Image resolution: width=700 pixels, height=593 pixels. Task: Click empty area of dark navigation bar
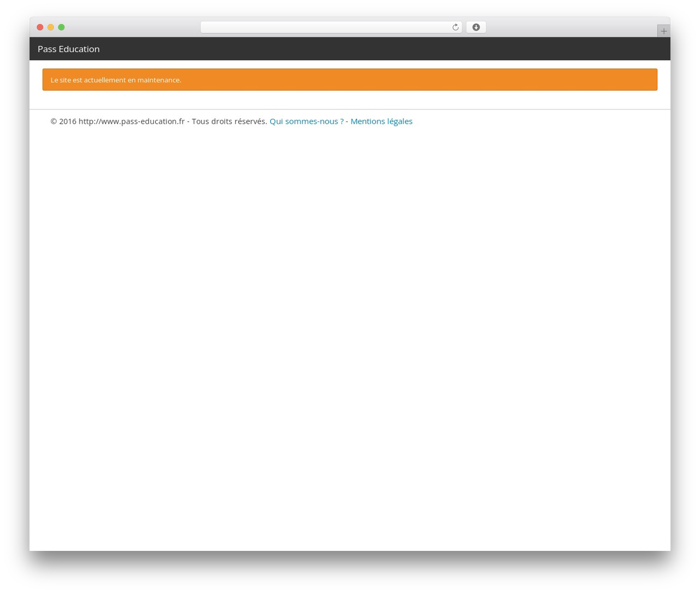click(383, 49)
